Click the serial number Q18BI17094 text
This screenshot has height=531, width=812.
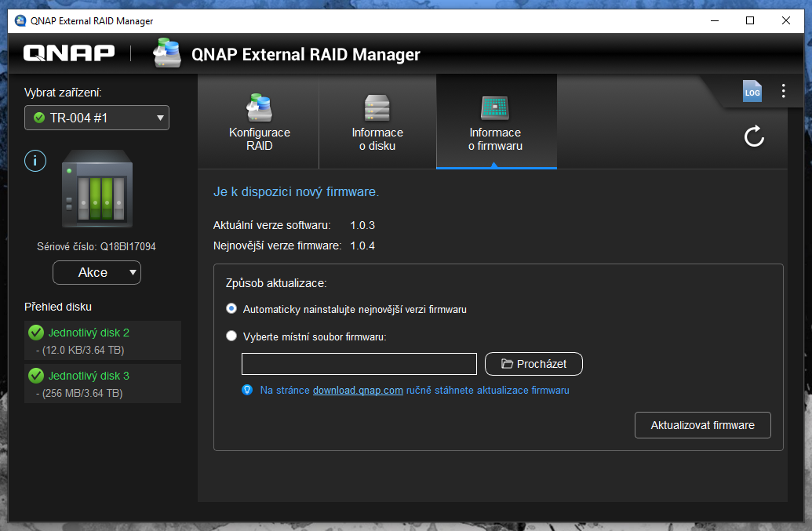tap(128, 246)
